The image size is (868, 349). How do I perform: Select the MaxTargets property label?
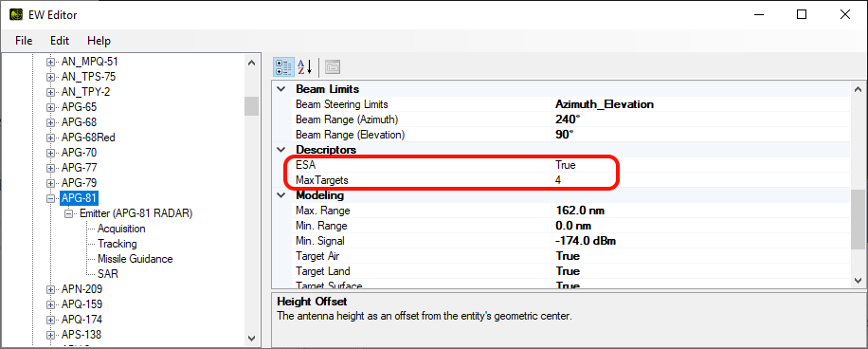tap(322, 180)
